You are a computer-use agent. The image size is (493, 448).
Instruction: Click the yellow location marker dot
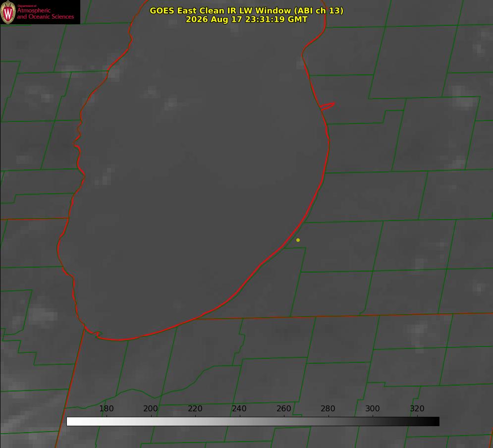(x=298, y=240)
